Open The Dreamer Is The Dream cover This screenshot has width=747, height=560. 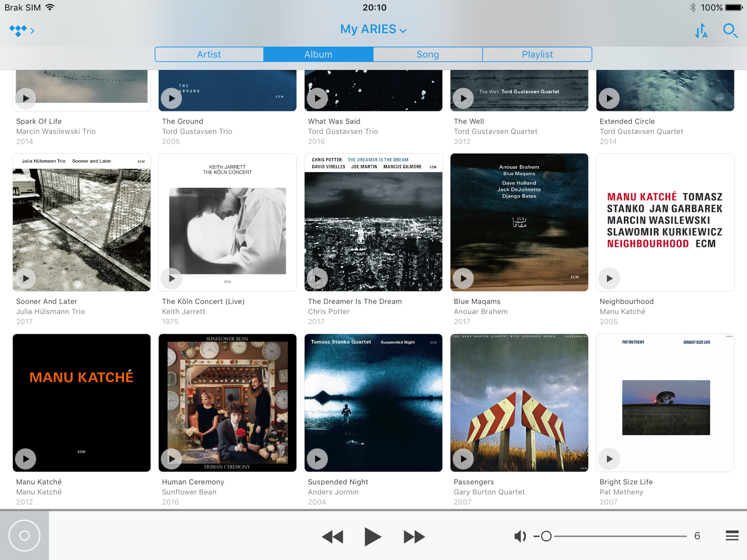coord(373,222)
